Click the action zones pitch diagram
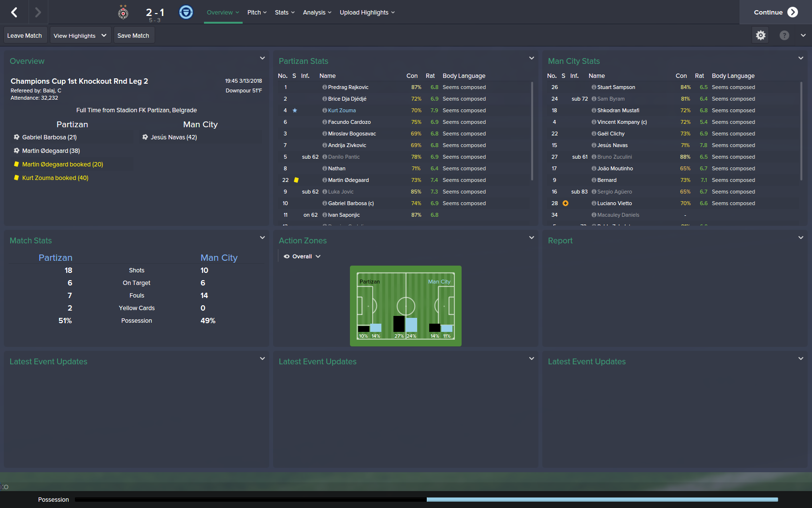The image size is (812, 508). tap(406, 306)
